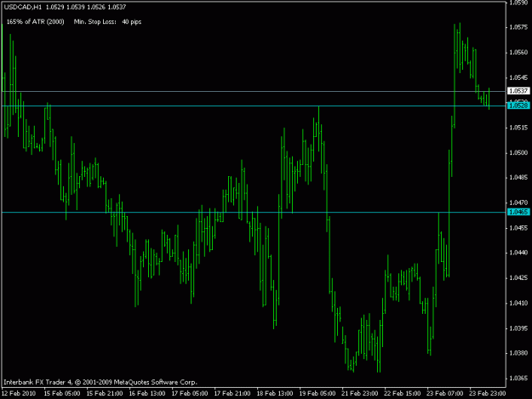
Task: Click the 1.0440 price axis value
Action: click(518, 253)
